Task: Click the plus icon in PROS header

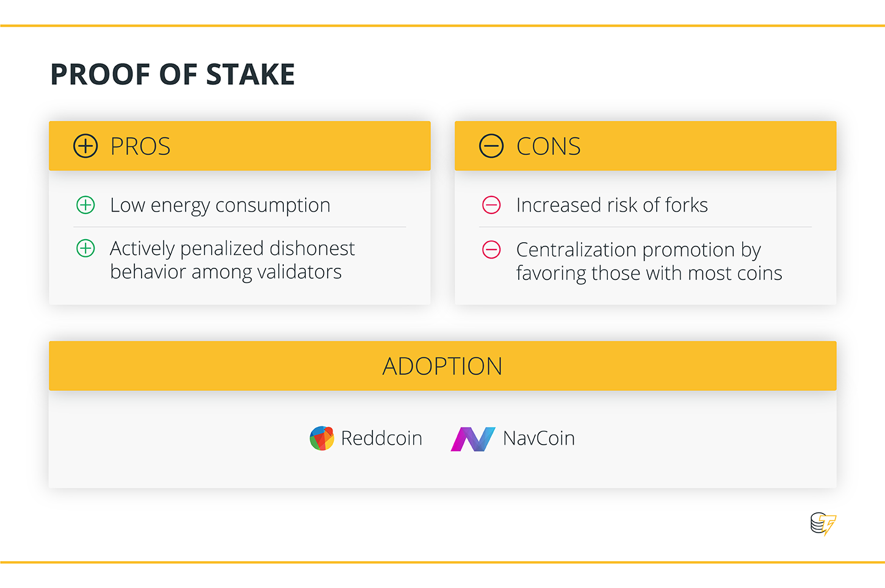Action: (x=85, y=146)
